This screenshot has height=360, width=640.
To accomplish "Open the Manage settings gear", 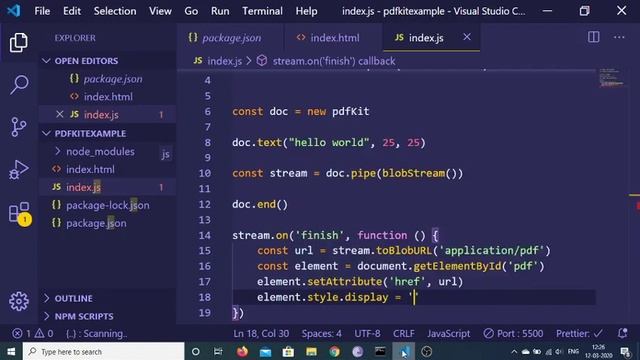I will [19, 302].
